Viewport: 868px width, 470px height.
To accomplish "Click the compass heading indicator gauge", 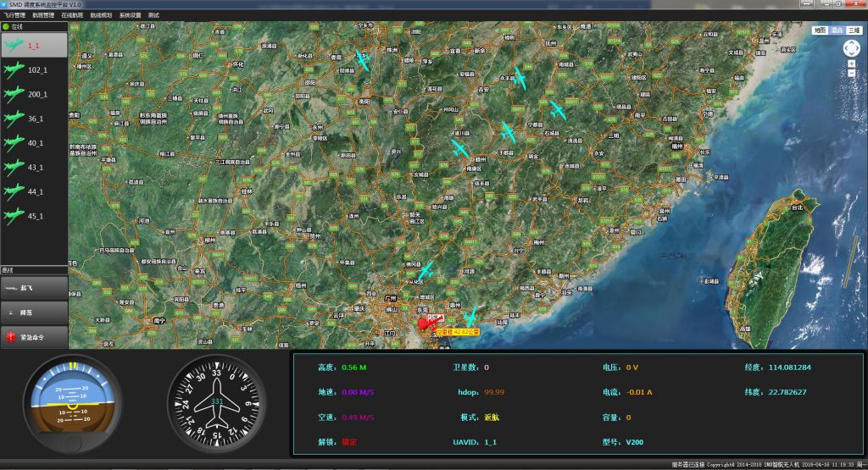I will pyautogui.click(x=217, y=405).
